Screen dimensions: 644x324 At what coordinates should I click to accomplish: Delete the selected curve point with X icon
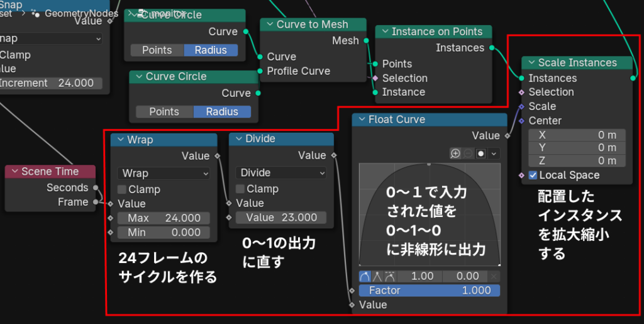click(494, 276)
